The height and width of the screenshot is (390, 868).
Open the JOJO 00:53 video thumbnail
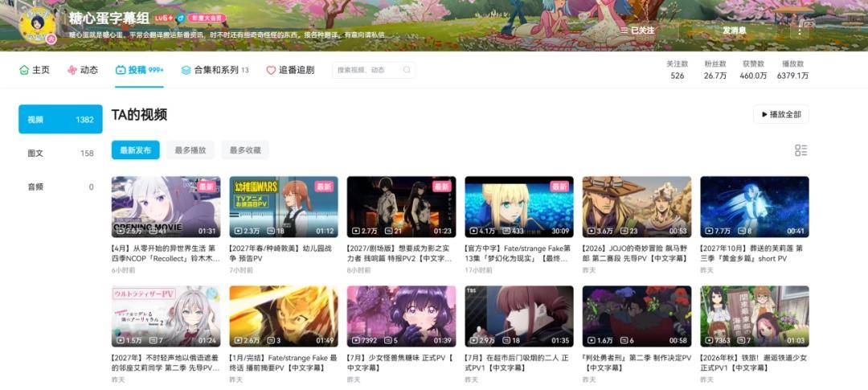[637, 207]
